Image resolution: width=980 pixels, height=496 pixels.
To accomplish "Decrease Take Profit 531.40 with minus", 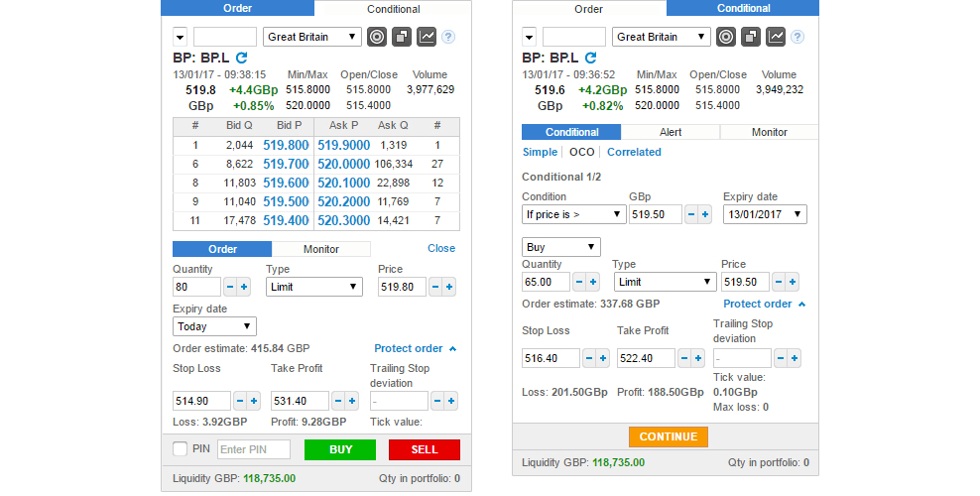I will pos(338,401).
